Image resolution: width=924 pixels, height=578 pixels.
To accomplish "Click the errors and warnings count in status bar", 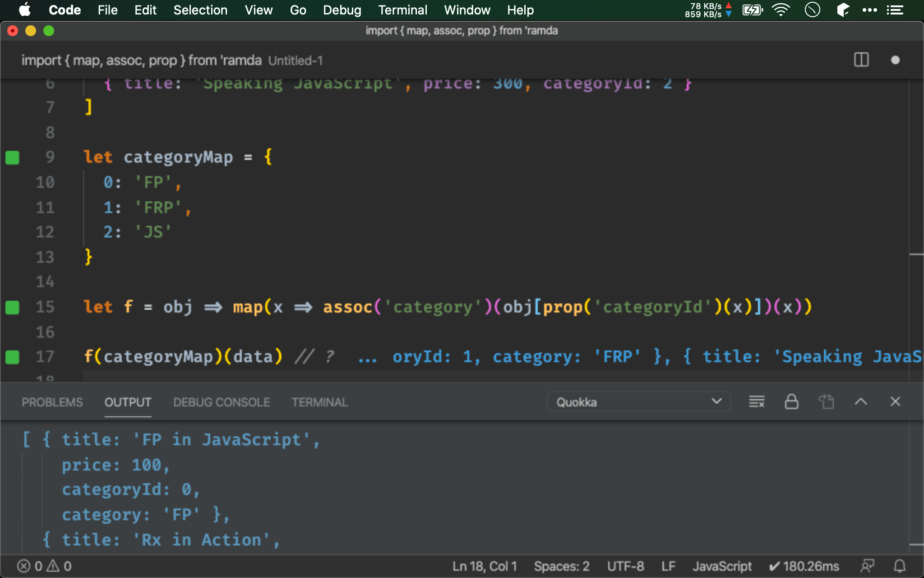I will pyautogui.click(x=44, y=566).
